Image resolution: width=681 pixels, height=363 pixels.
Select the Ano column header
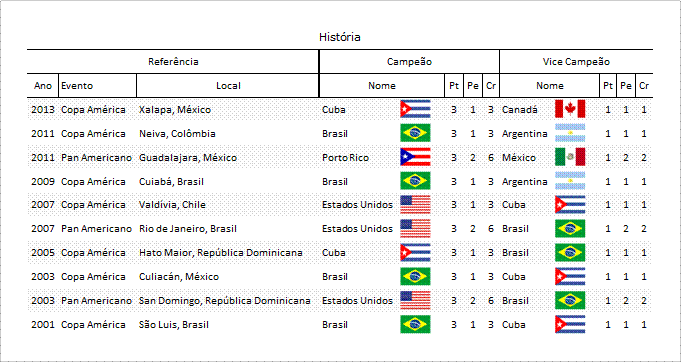pyautogui.click(x=43, y=86)
